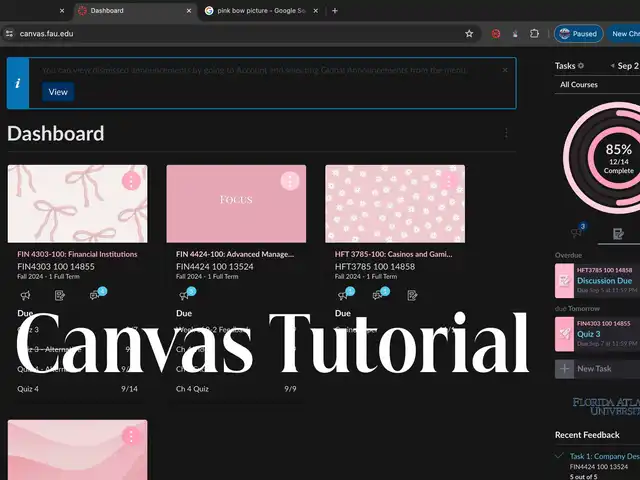Click the View announcement button
This screenshot has width=640, height=480.
58,92
